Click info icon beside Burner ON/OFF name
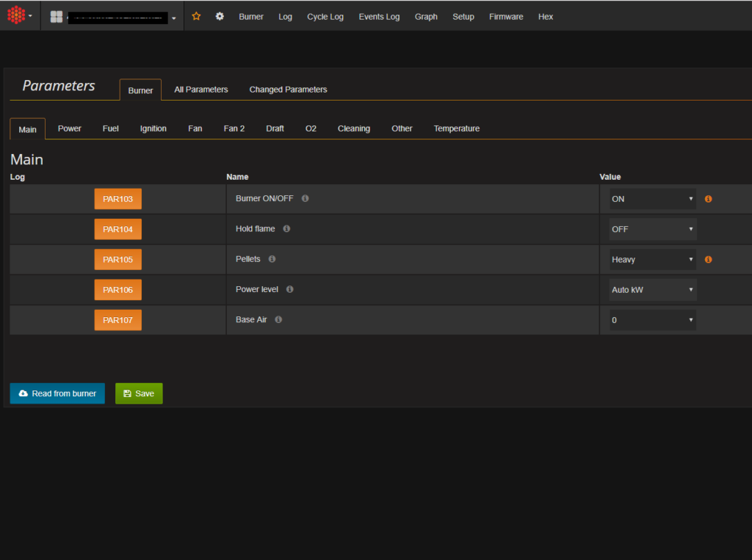This screenshot has height=560, width=752. 305,198
